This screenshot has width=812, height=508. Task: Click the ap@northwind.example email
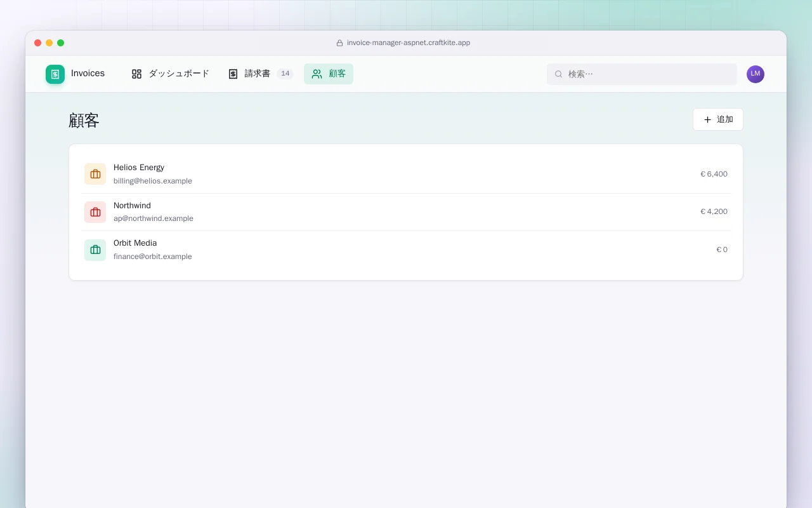tap(154, 218)
